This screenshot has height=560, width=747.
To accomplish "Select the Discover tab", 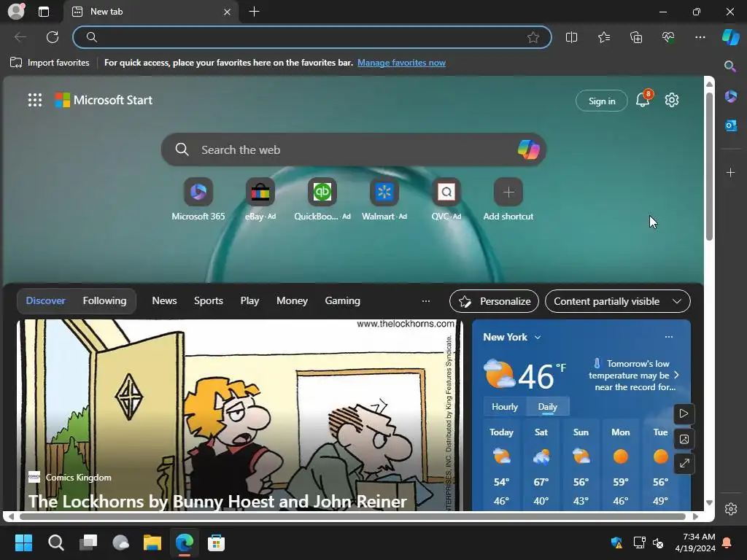I will [x=45, y=300].
